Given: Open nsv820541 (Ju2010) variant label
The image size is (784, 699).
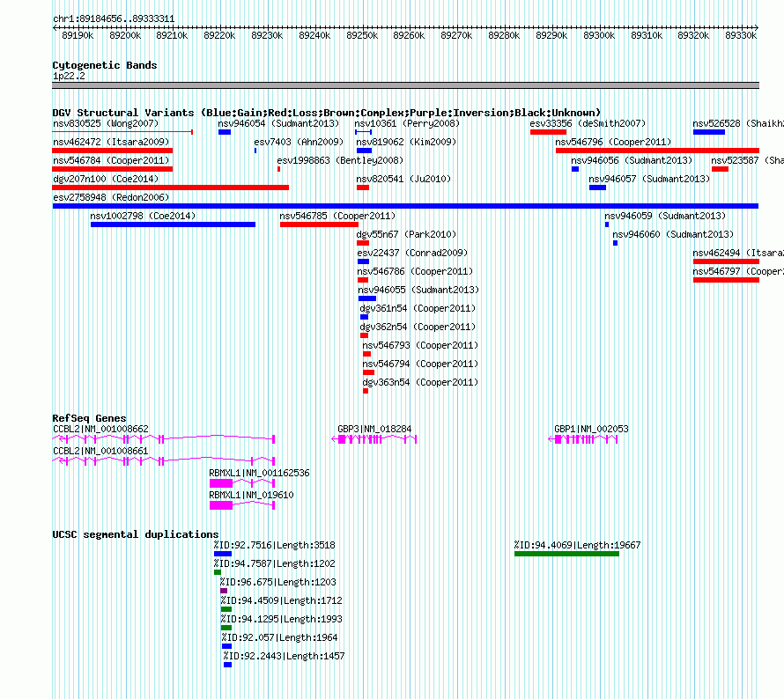Looking at the screenshot, I should pos(403,179).
